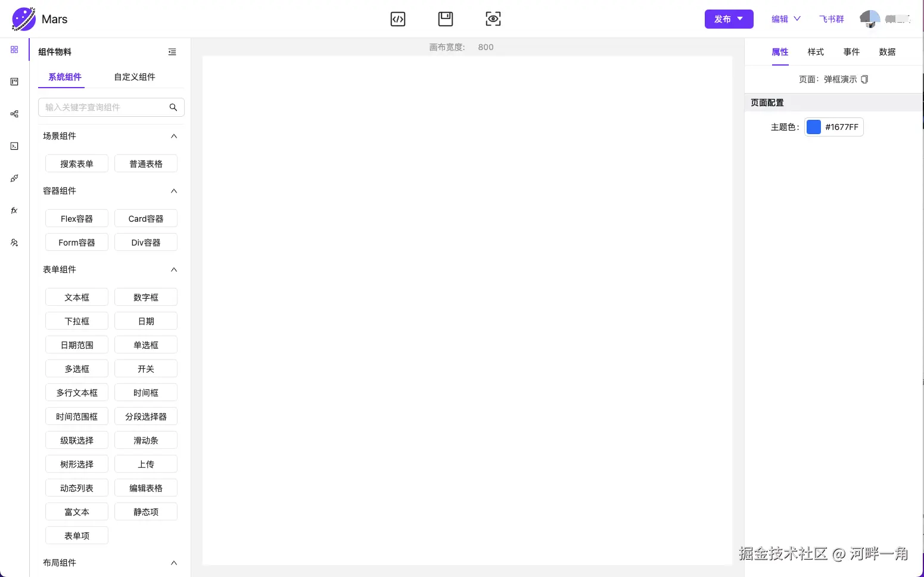Click the 级联选择 component
Image resolution: width=924 pixels, height=577 pixels.
77,440
